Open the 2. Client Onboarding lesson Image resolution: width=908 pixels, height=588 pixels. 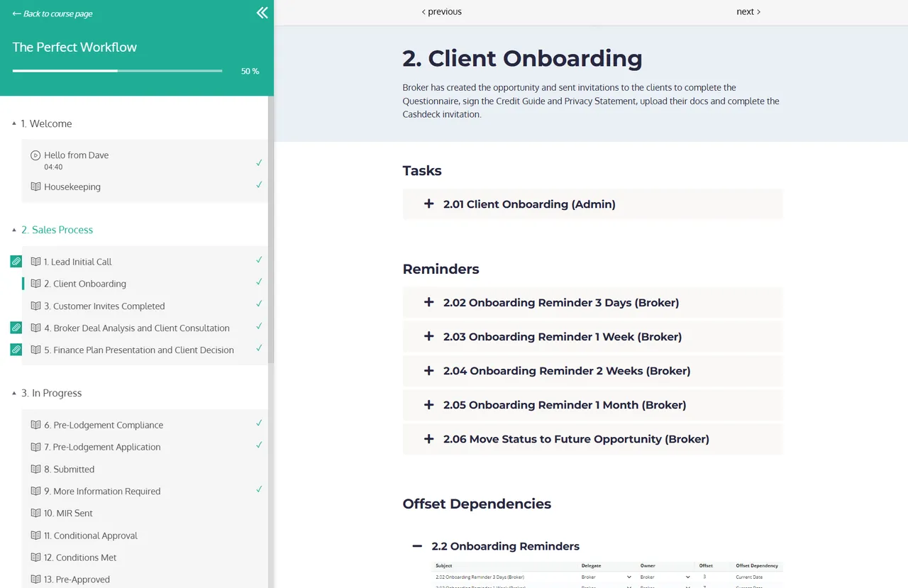point(85,284)
